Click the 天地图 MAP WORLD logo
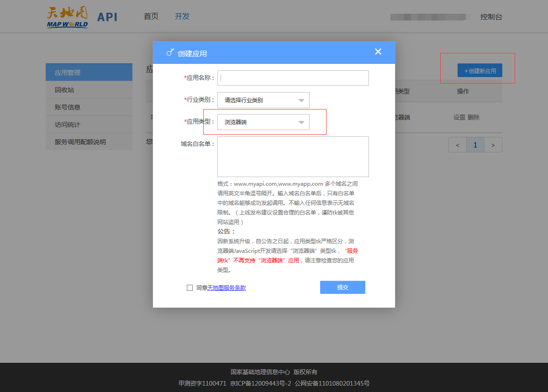 [x=67, y=16]
